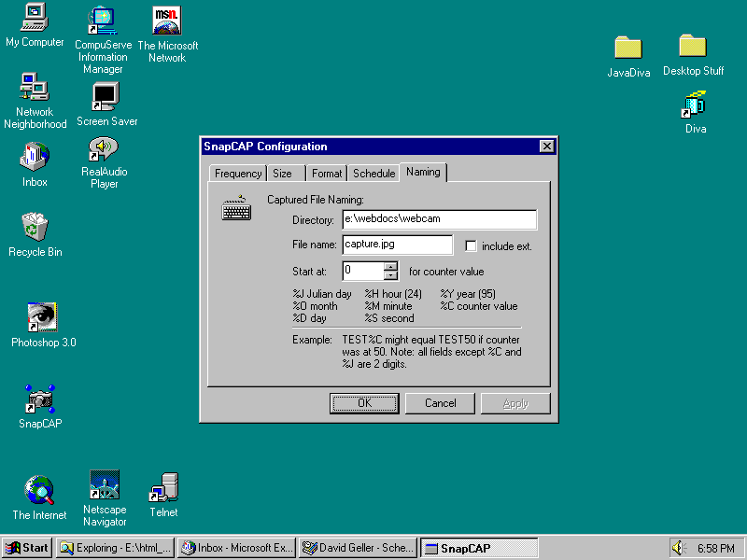
Task: Open the JavaDiva folder icon
Action: click(628, 48)
